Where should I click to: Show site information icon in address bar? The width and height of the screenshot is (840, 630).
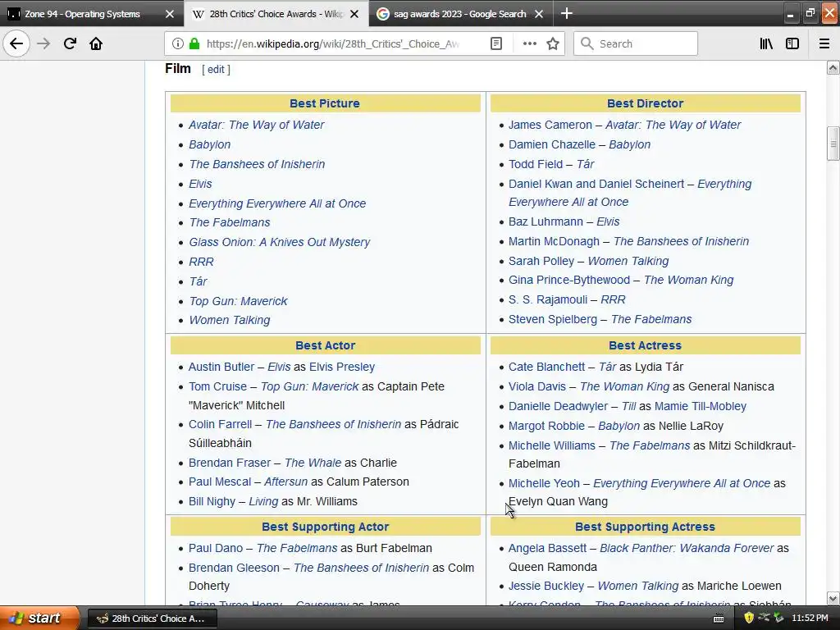(x=178, y=43)
